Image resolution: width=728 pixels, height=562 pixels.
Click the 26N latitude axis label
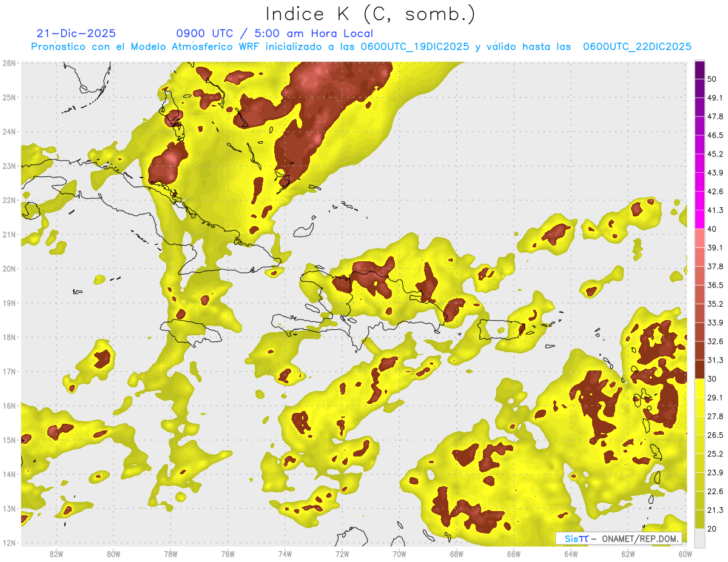tap(9, 63)
